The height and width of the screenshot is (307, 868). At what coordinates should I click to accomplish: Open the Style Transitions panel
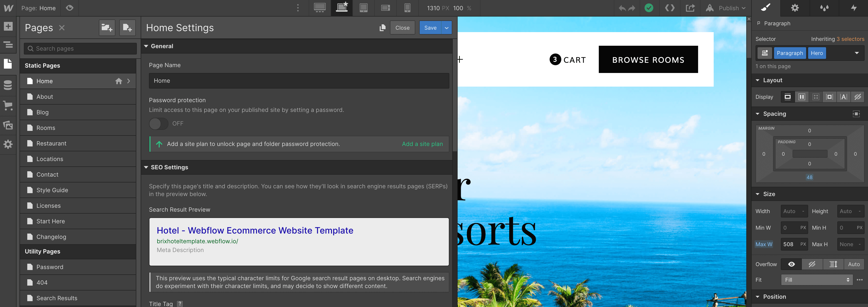823,8
